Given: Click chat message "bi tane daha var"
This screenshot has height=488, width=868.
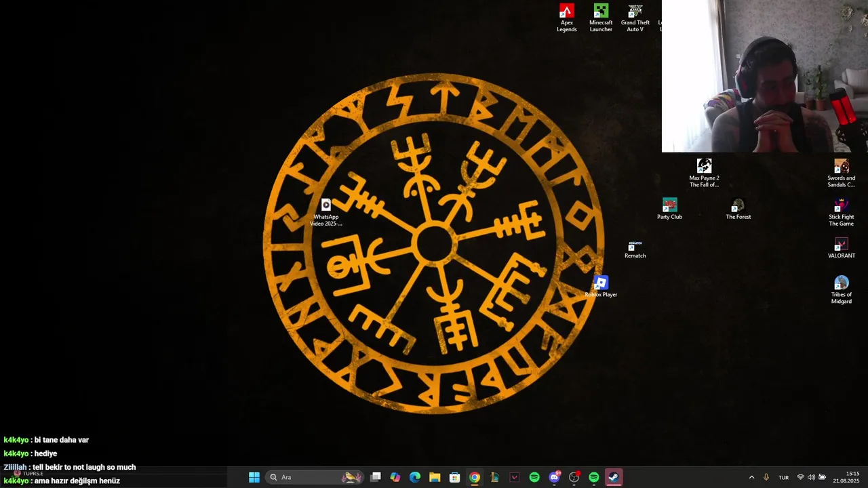Looking at the screenshot, I should (62, 440).
